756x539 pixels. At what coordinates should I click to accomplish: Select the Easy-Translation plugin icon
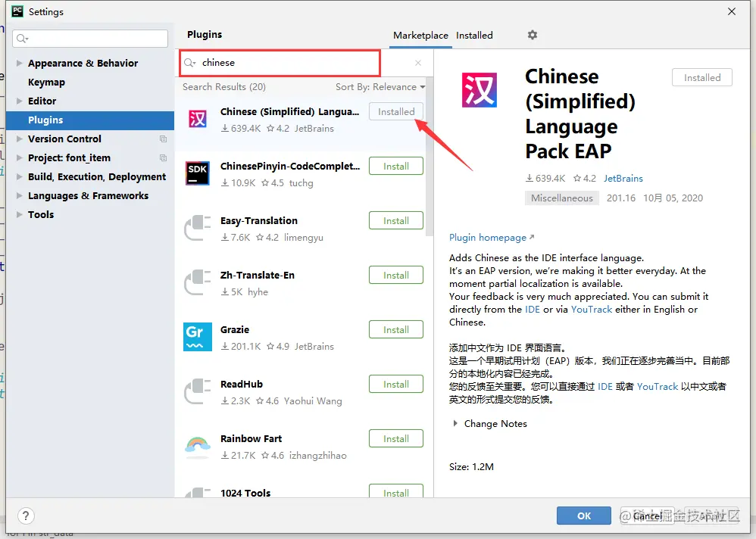198,228
